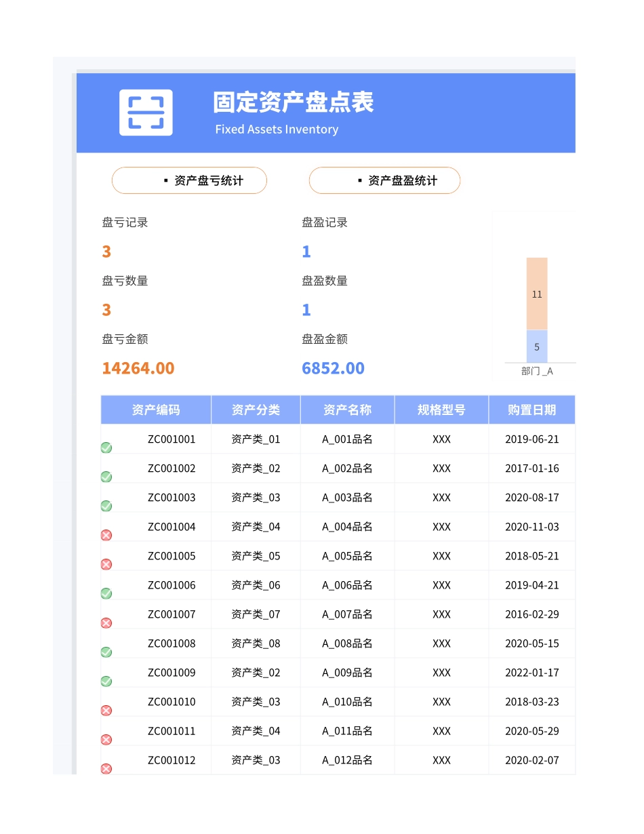The image size is (644, 834).
Task: Click the 部门_A chart axis label
Action: click(537, 371)
